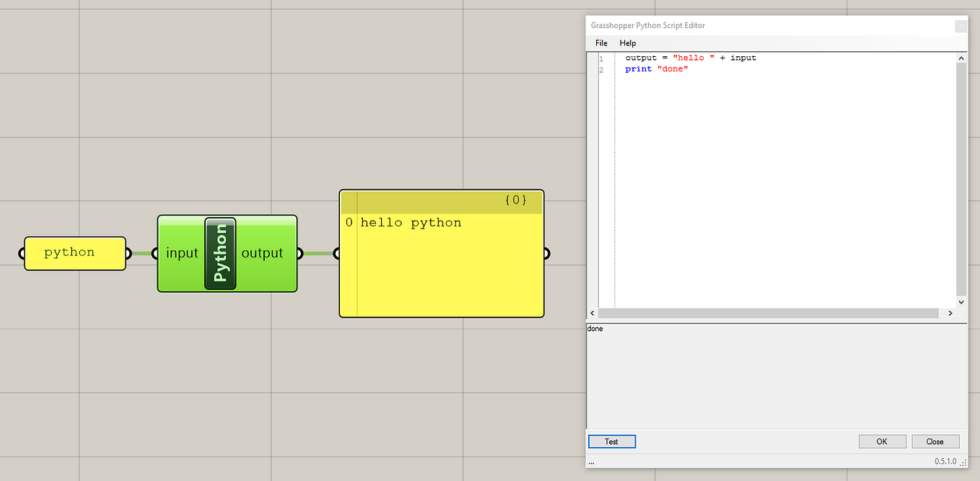
Task: Open the File menu
Action: [x=601, y=43]
